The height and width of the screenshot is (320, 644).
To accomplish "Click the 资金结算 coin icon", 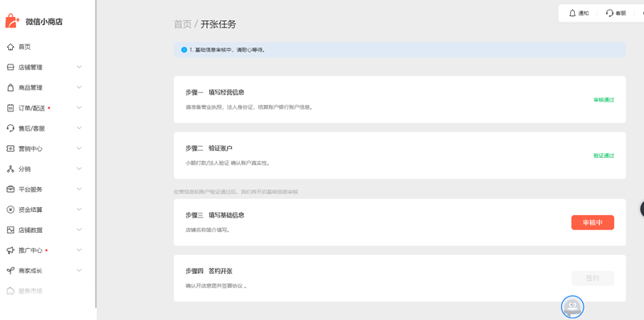I will click(10, 210).
